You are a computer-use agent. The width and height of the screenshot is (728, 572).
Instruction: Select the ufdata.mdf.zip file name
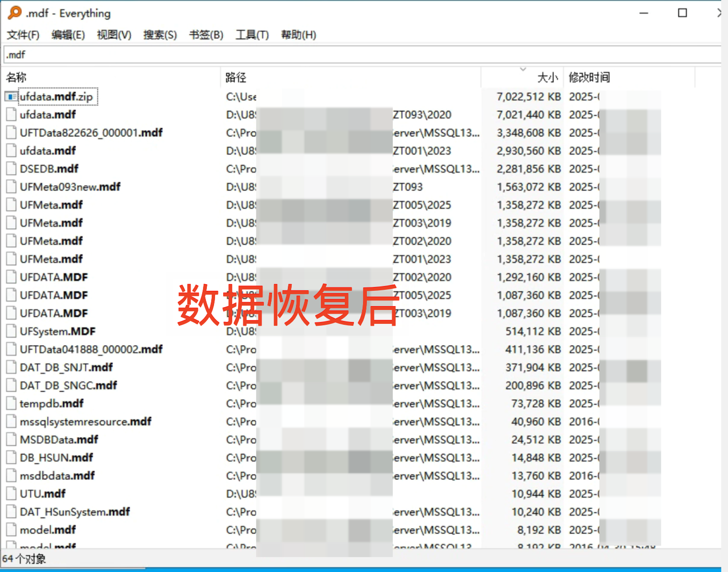tap(57, 97)
